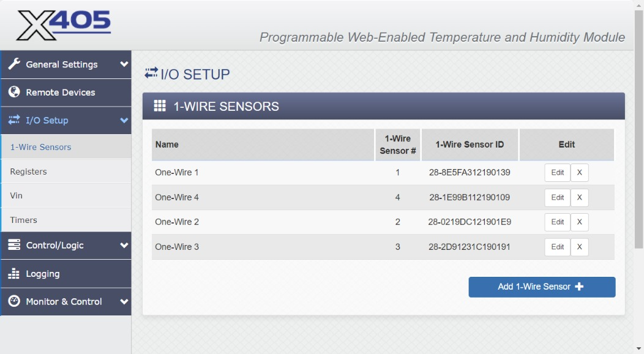This screenshot has height=354, width=644.
Task: Click the grid icon beside 1-Wire Sensors header
Action: click(160, 106)
